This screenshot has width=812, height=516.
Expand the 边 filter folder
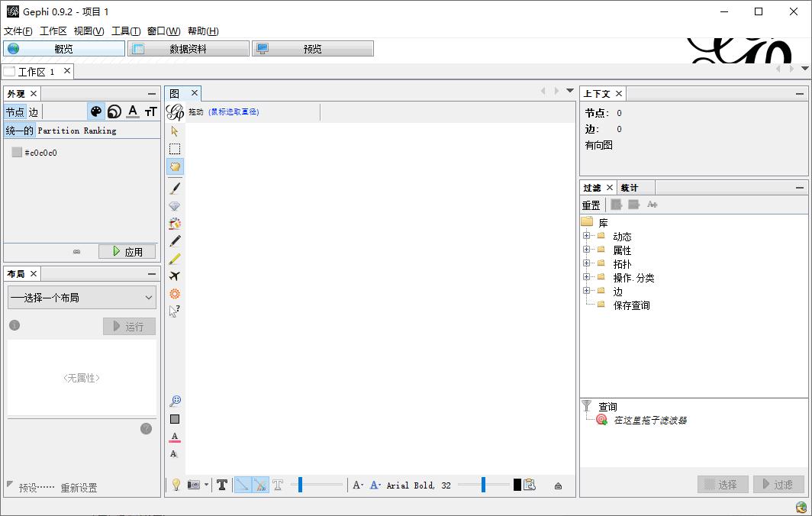coord(586,291)
